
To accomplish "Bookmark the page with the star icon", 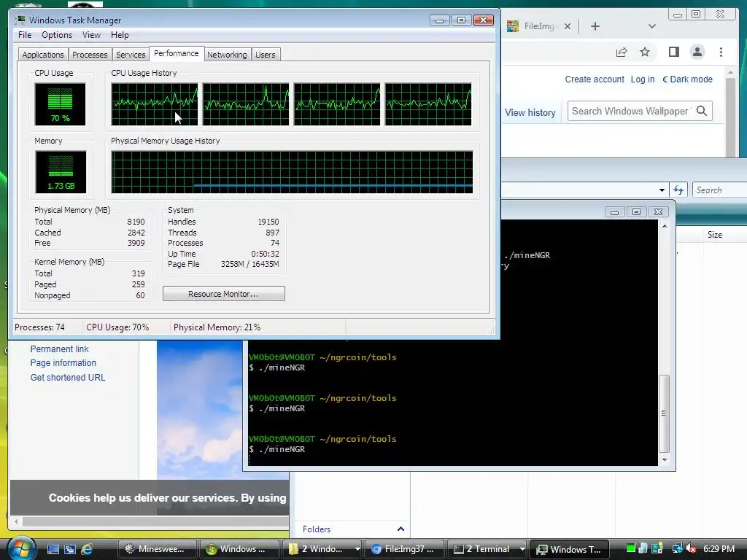I will (x=645, y=52).
